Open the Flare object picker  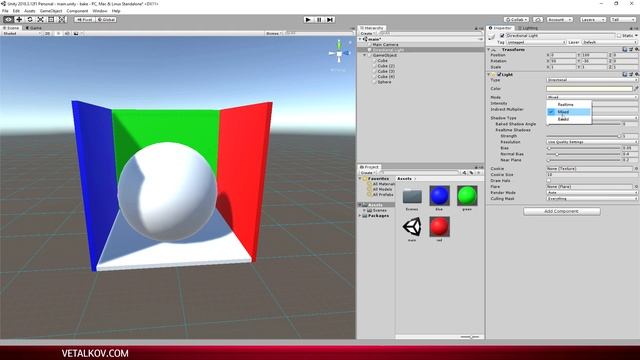[636, 187]
